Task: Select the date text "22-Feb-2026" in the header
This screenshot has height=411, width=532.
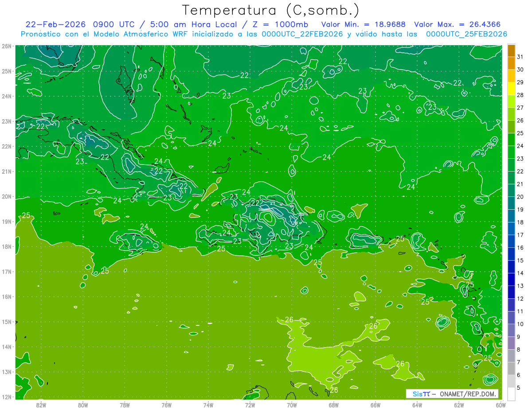Action: (56, 24)
